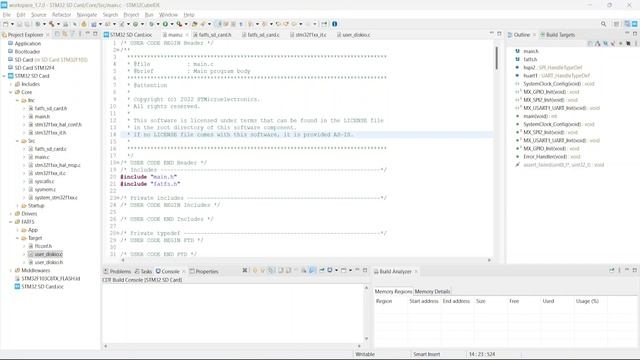Toggle the highlighted word wrap console button
Viewport: 640px width, 360px height.
click(x=312, y=270)
